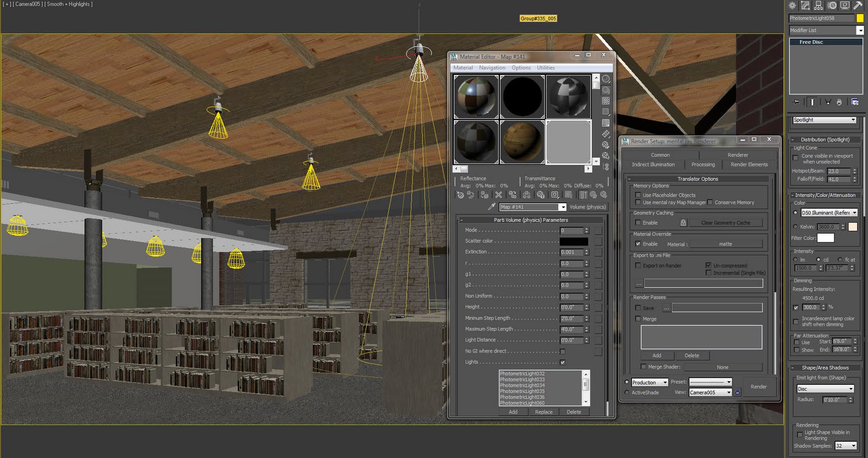Viewport: 868px width, 458px height.
Task: Open the Create command panel tab
Action: (793, 5)
